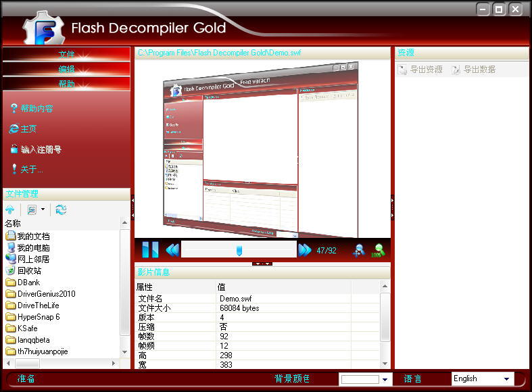Click the 属性 column header

coord(175,287)
